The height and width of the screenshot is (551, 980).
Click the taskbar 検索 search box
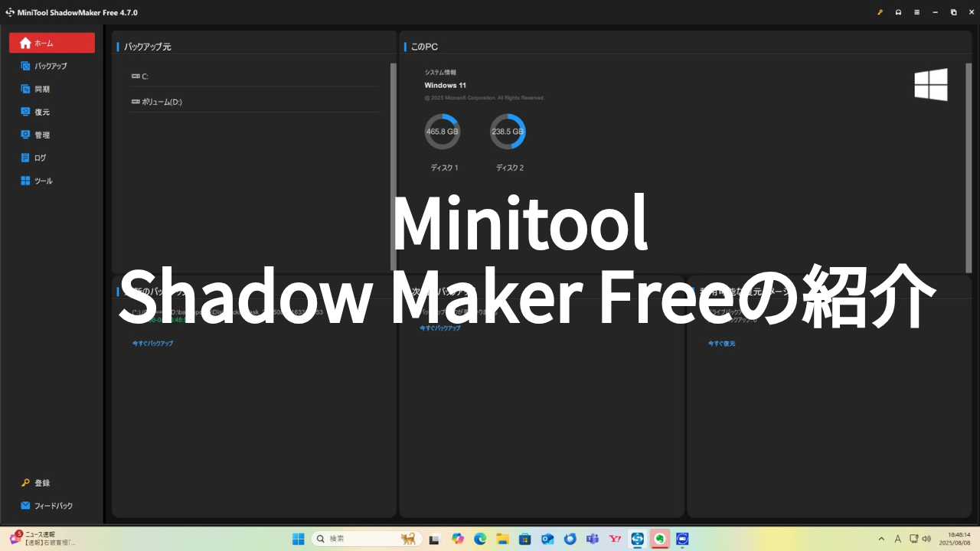pyautogui.click(x=365, y=539)
